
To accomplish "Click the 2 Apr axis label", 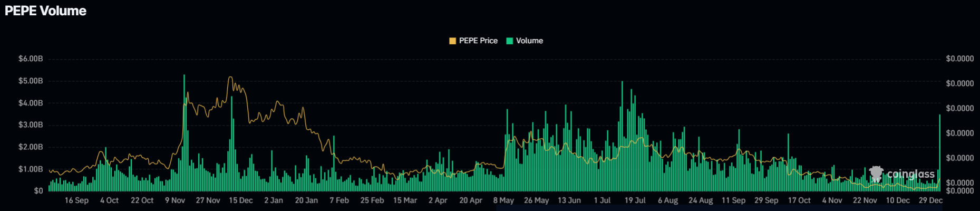I will point(438,200).
